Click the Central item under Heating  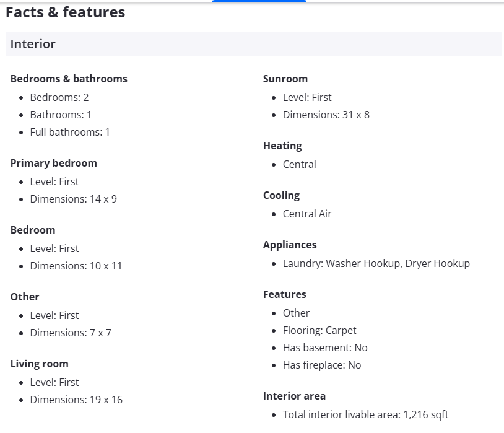(x=300, y=164)
